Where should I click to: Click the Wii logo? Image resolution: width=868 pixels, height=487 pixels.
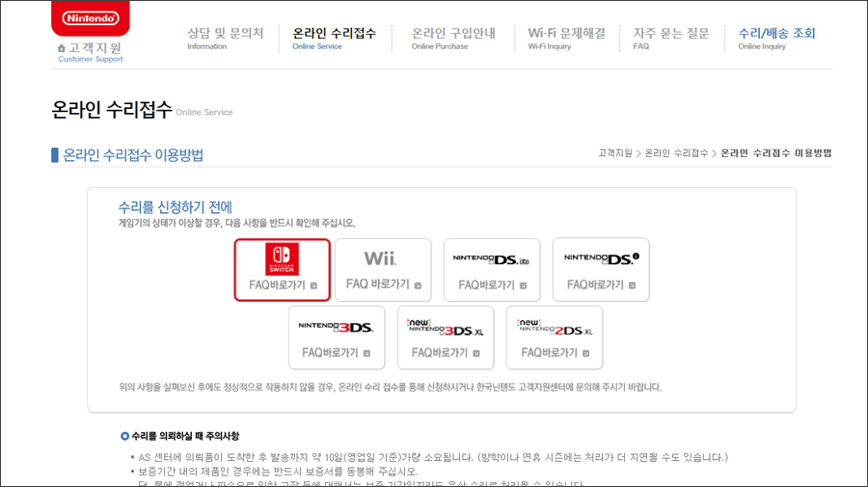tap(380, 258)
